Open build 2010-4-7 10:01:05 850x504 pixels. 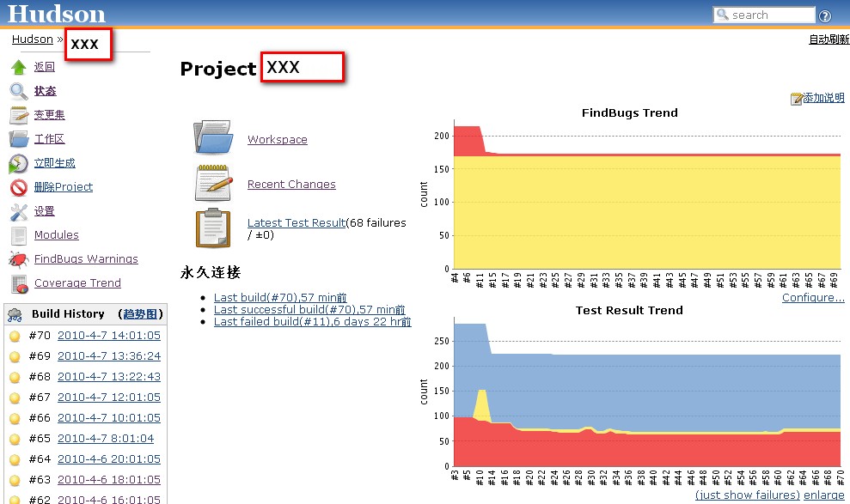109,418
